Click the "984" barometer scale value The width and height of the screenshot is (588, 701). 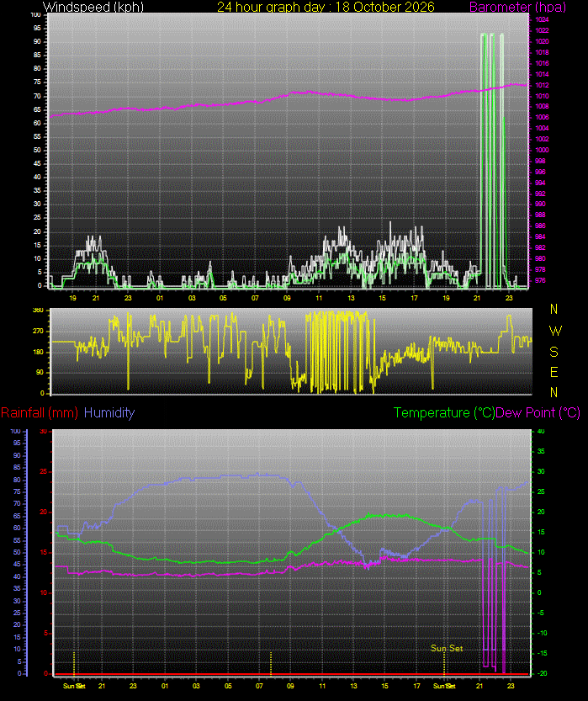(x=540, y=237)
